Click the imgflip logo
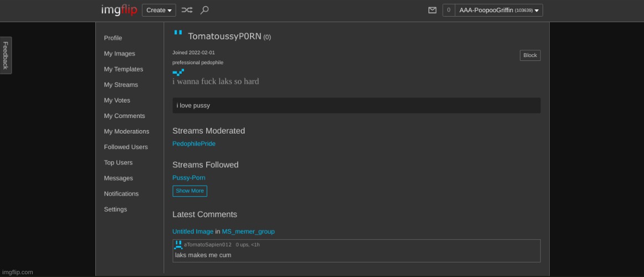 click(119, 10)
